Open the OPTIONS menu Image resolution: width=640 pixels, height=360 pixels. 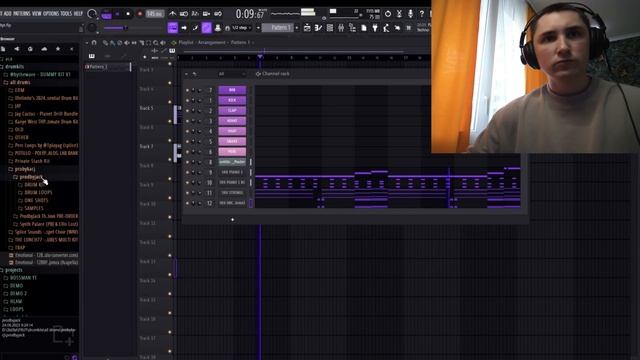(x=51, y=13)
